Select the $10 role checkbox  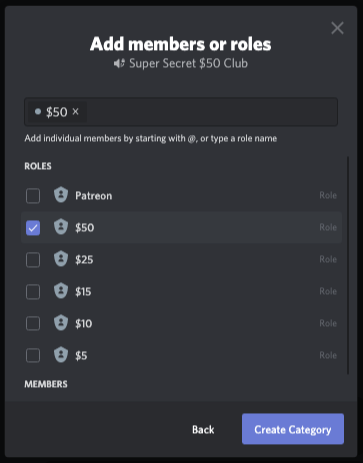click(x=33, y=324)
